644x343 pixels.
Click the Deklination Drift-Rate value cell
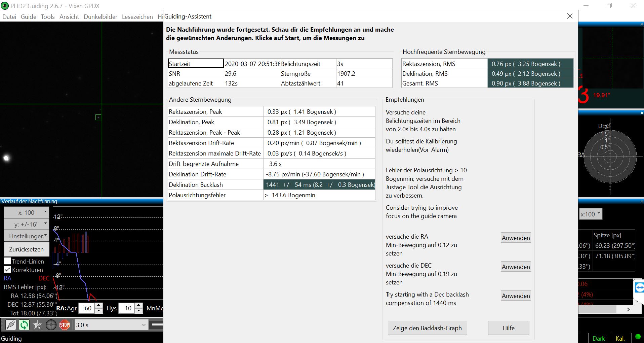[x=319, y=174]
